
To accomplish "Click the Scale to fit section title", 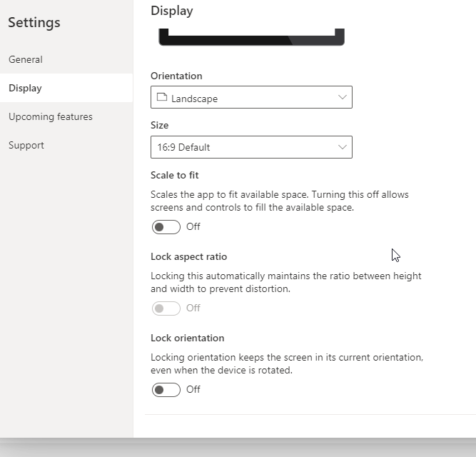I will click(x=175, y=175).
